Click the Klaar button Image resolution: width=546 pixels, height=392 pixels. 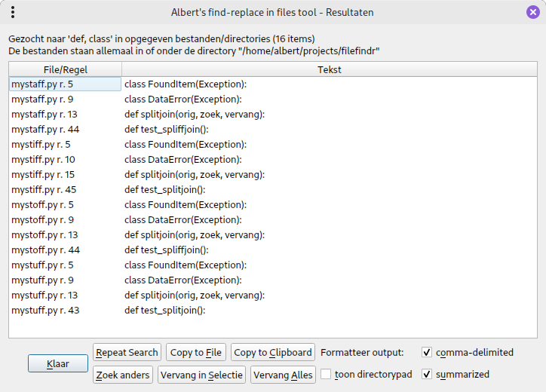(x=58, y=363)
